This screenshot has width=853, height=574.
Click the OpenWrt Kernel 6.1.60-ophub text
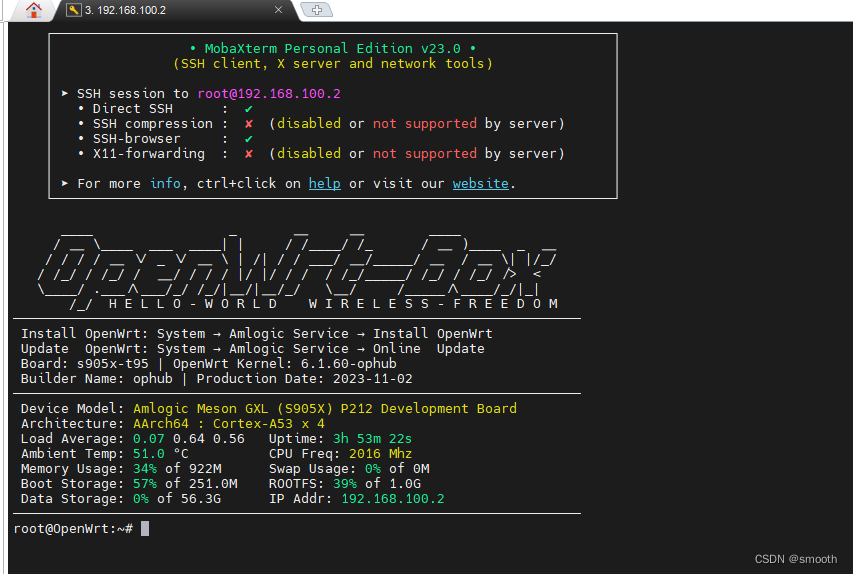tap(285, 363)
